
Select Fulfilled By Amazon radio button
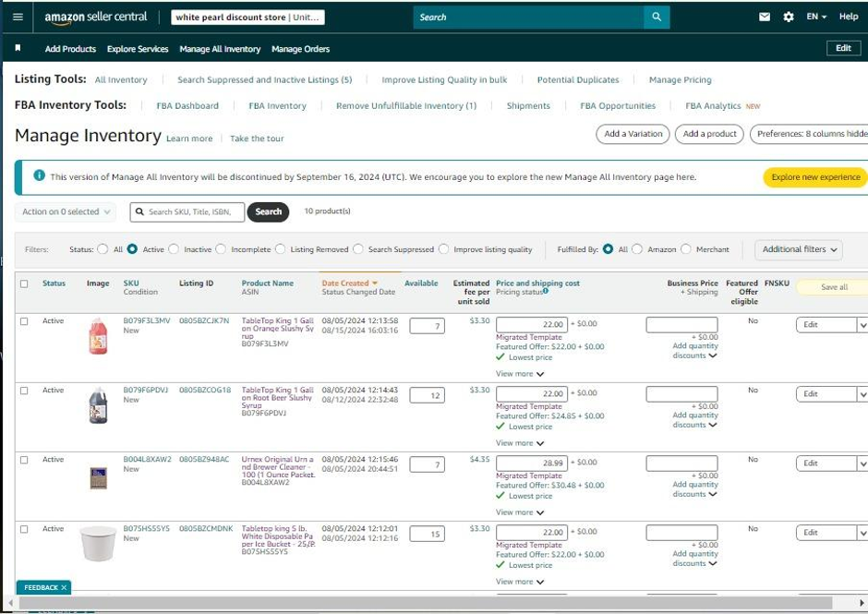click(637, 249)
